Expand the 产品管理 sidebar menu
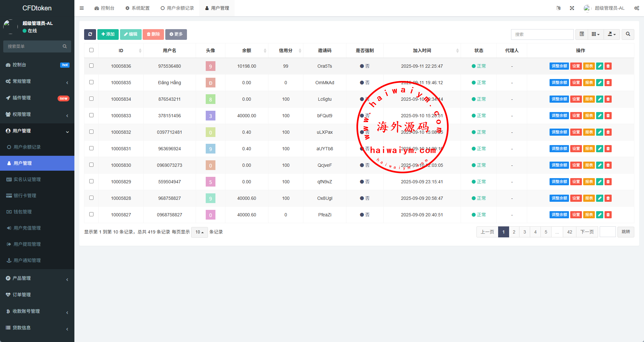The width and height of the screenshot is (644, 342). click(37, 278)
